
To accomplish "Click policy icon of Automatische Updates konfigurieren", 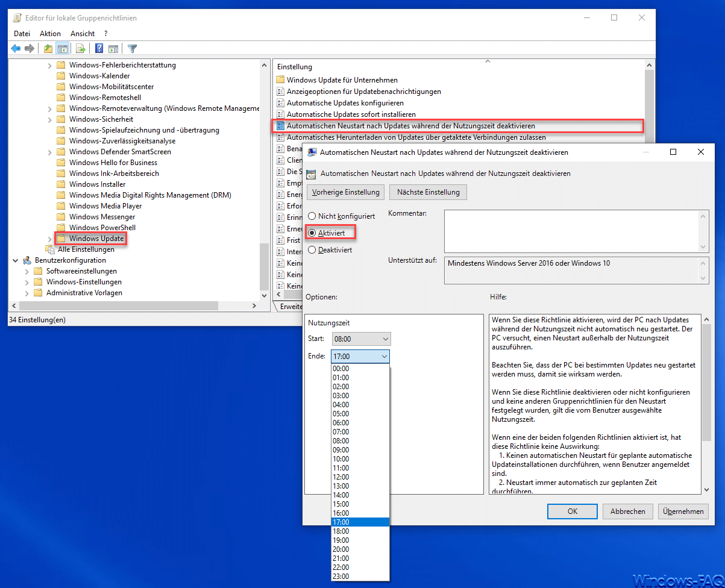I will point(280,103).
